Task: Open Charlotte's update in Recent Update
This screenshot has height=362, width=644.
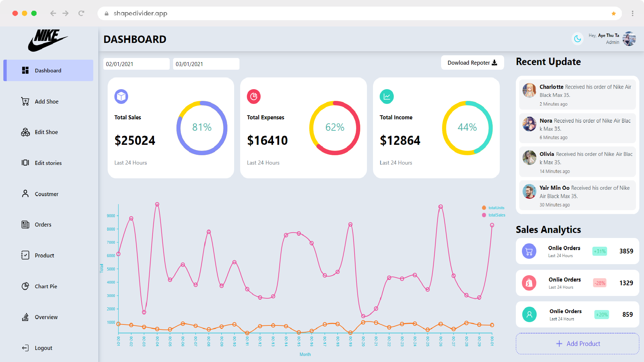Action: pos(577,94)
